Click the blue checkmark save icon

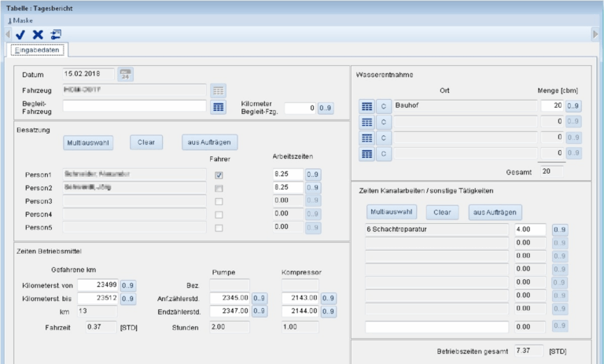tap(21, 35)
